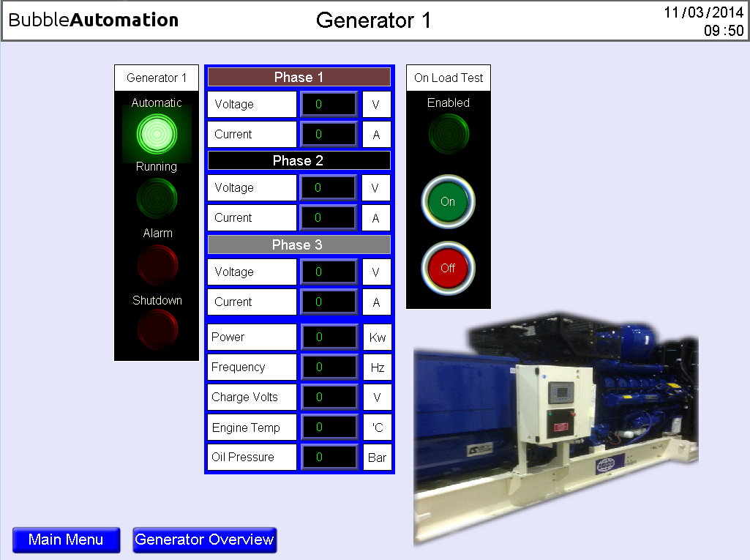Click the On Load Test panel header
750x560 pixels.
point(449,78)
